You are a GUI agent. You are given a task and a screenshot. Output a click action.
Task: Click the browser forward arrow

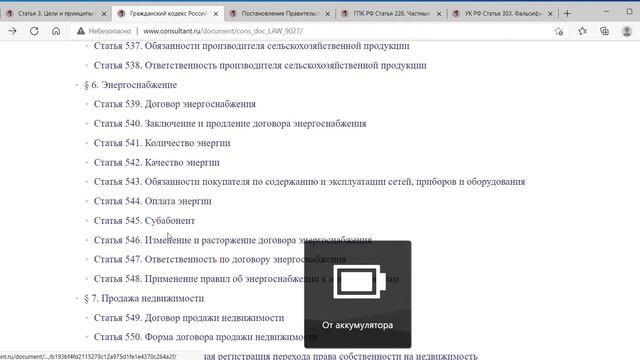click(x=12, y=31)
